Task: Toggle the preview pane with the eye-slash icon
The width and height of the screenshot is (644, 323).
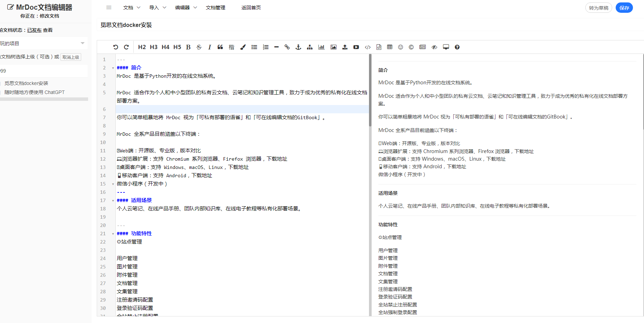Action: pos(434,47)
